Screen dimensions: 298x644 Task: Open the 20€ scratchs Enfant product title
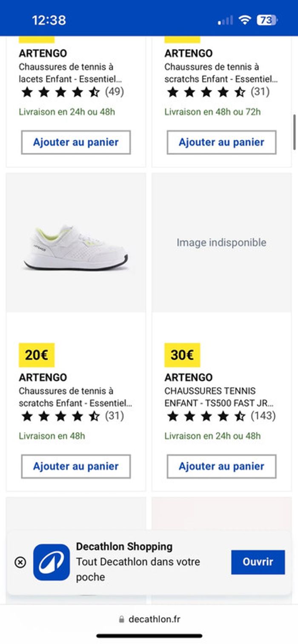click(x=75, y=397)
